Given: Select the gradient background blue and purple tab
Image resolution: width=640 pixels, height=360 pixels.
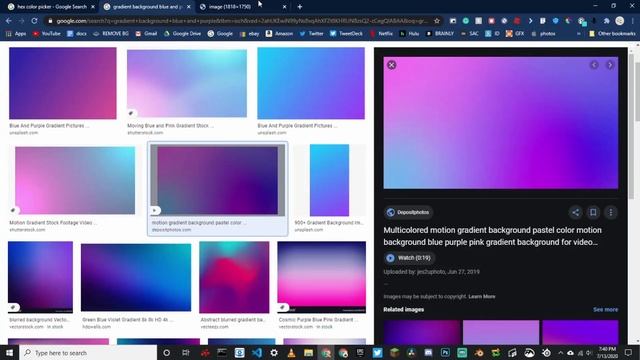Looking at the screenshot, I should 147,7.
